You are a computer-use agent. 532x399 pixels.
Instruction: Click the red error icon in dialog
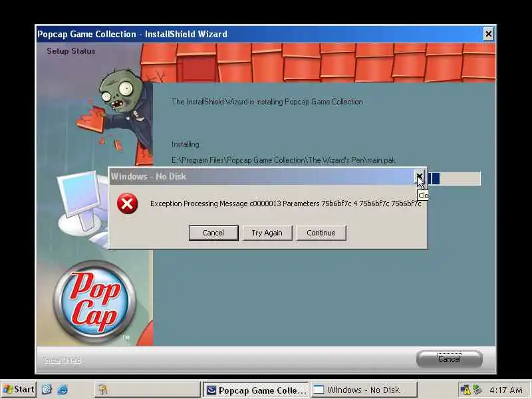(127, 203)
